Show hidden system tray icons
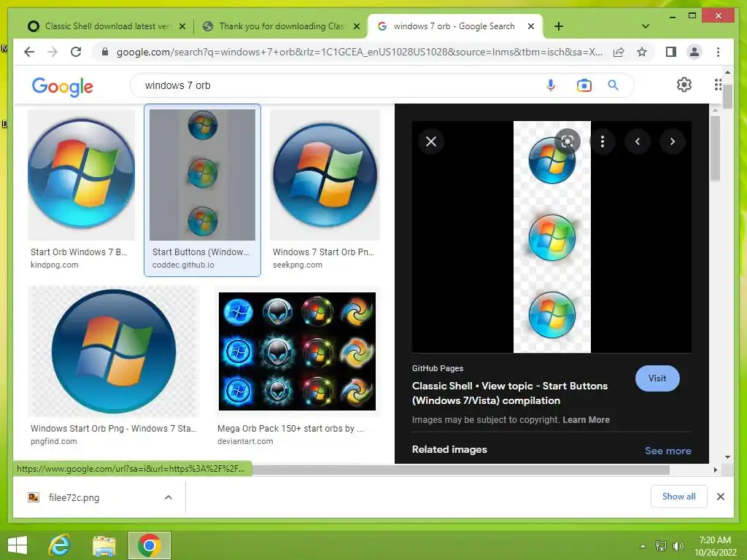The width and height of the screenshot is (747, 560). (x=643, y=546)
